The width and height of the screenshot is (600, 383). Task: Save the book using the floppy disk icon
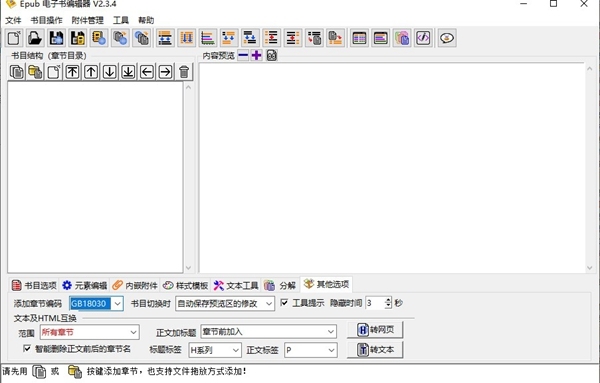(57, 38)
